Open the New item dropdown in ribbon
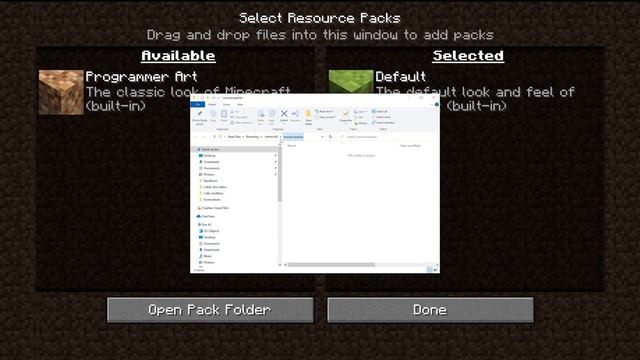Image resolution: width=640 pixels, height=360 pixels. [x=324, y=111]
